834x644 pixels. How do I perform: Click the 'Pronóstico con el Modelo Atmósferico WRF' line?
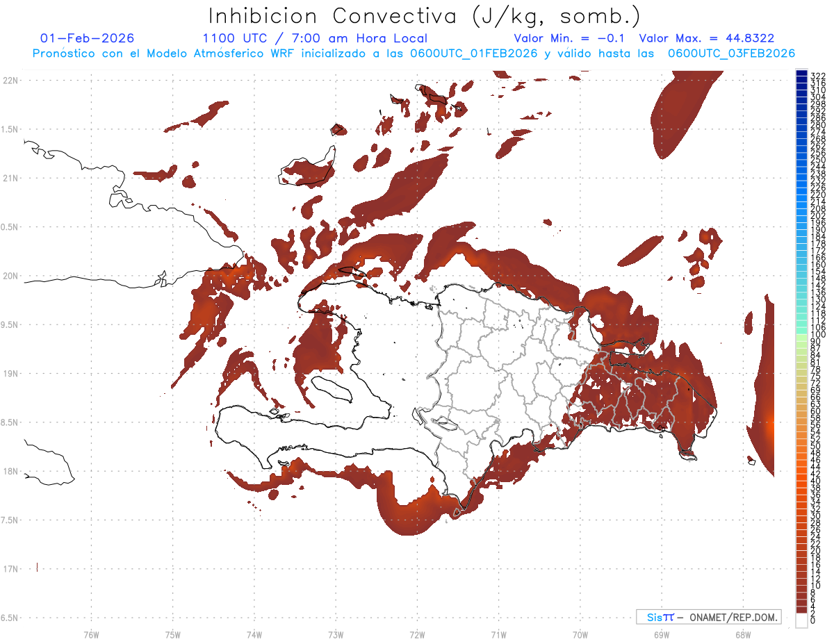[x=414, y=53]
